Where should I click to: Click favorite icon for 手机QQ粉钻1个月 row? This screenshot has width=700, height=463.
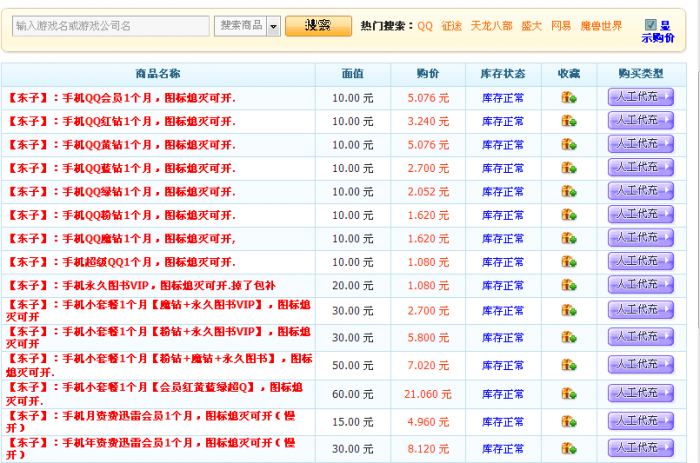[569, 215]
